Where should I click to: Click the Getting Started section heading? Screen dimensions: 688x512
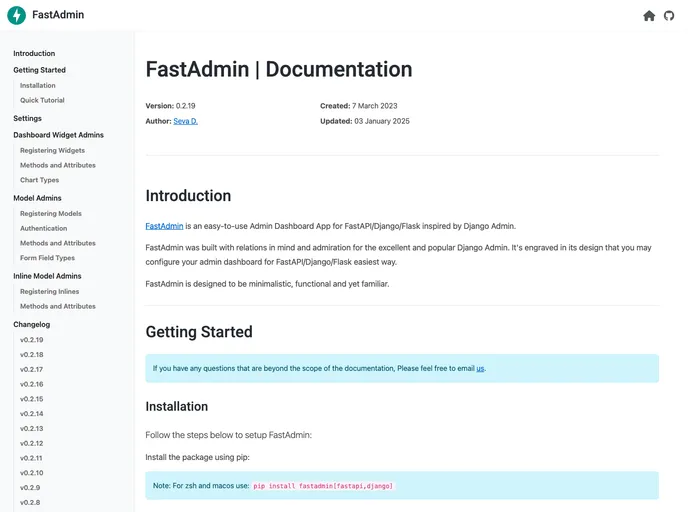click(199, 332)
